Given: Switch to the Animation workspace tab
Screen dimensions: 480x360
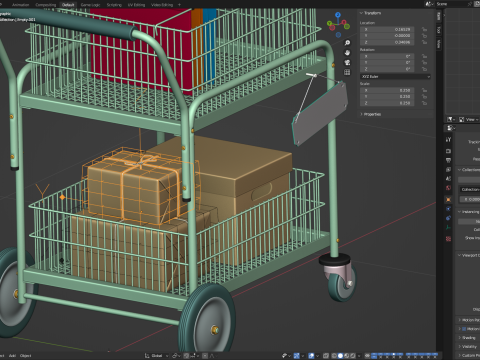Looking at the screenshot, I should pos(20,5).
